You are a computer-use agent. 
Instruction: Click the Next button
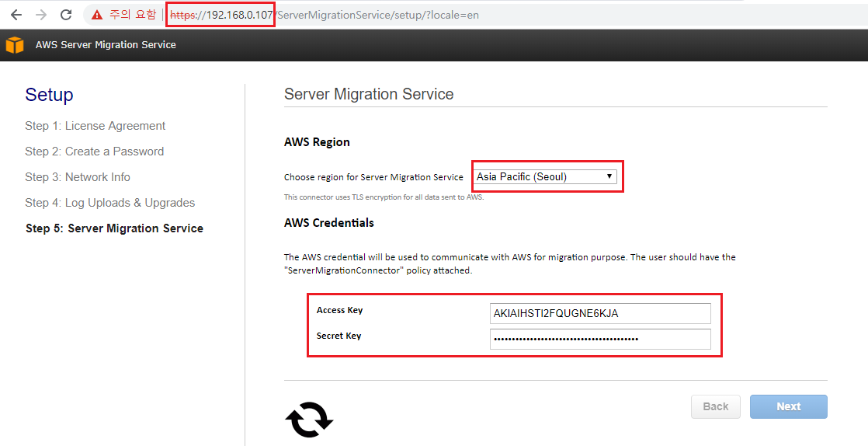coord(788,406)
